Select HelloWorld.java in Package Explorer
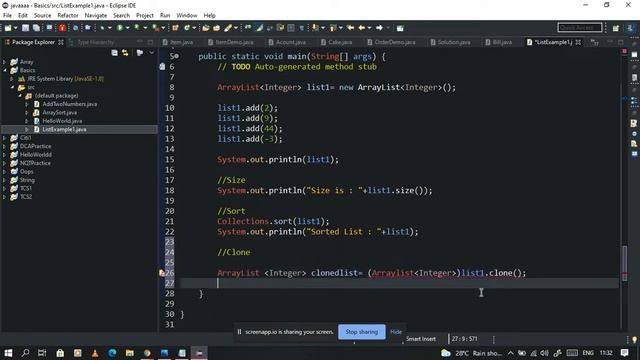Image resolution: width=640 pixels, height=360 pixels. 62,121
